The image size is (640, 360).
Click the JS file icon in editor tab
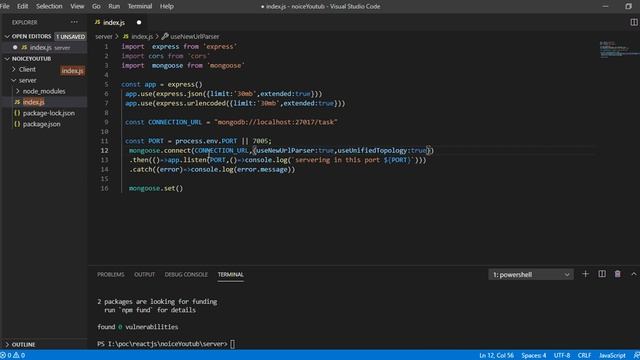coord(97,22)
